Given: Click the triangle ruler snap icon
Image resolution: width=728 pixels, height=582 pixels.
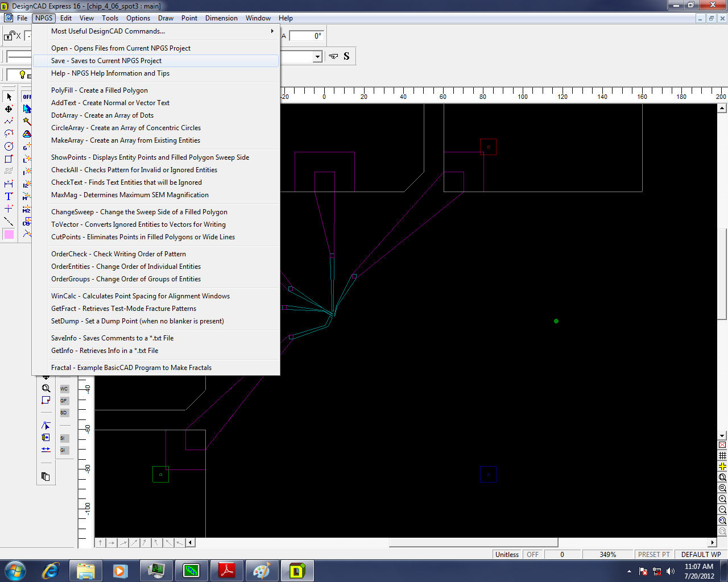Looking at the screenshot, I should pos(27,134).
